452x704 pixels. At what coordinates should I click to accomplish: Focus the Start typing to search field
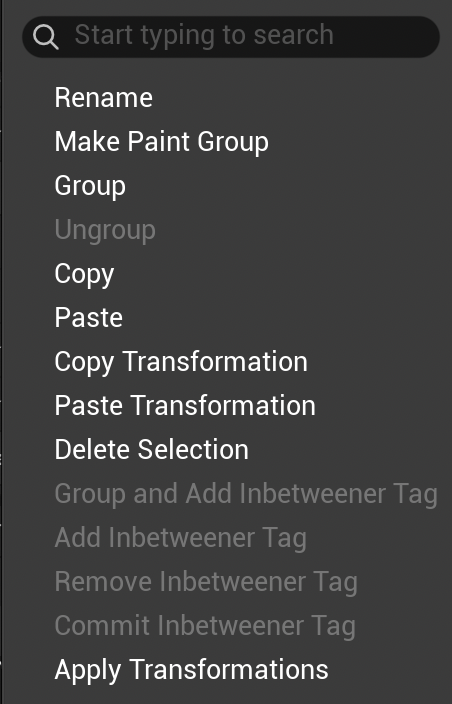[x=231, y=37]
